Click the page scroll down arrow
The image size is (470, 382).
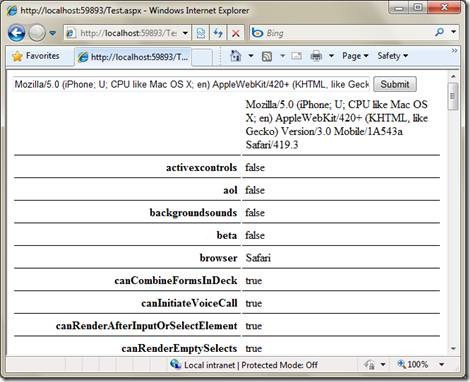[453, 349]
